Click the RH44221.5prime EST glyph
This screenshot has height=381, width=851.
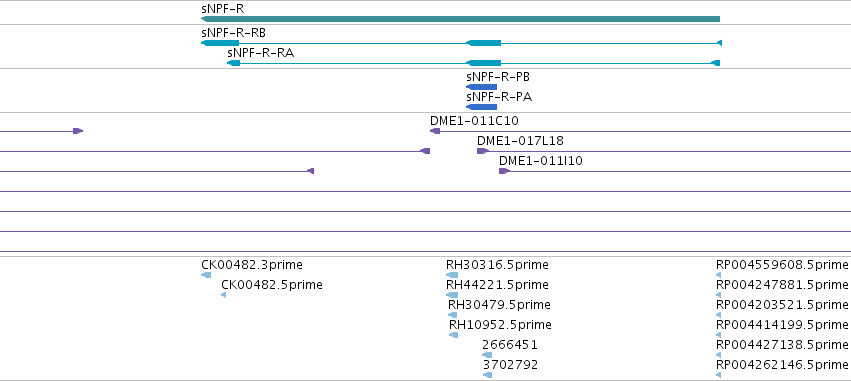tap(452, 295)
